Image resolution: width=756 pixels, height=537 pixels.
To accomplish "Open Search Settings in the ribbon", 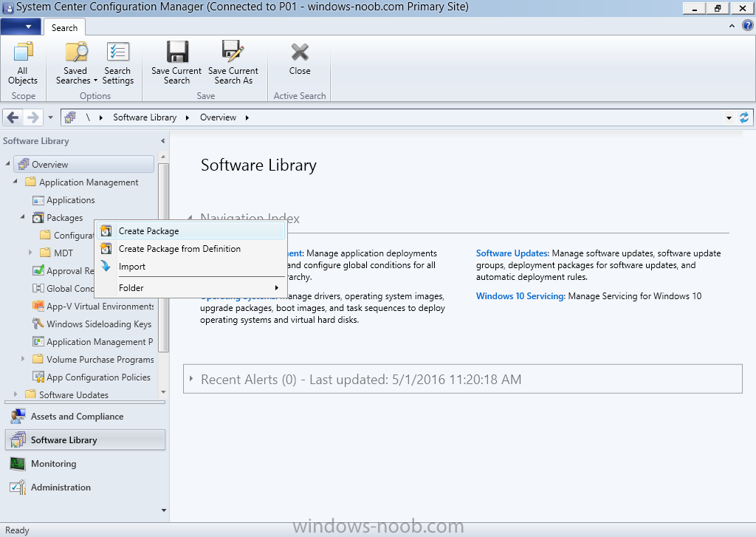I will [117, 64].
